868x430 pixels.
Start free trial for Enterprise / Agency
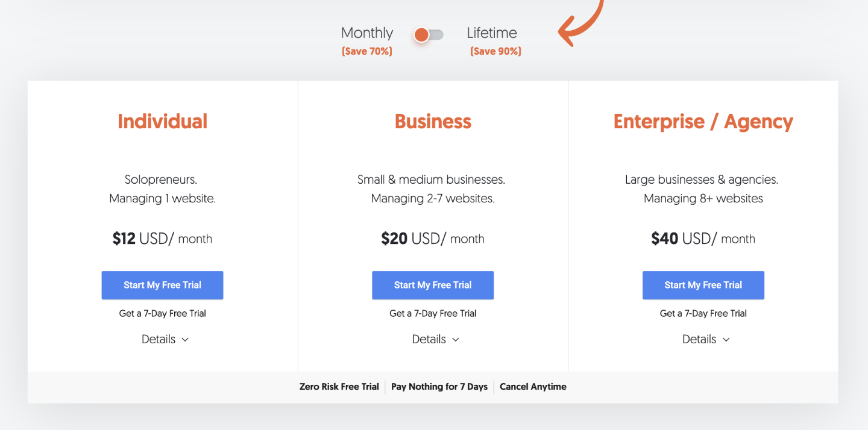703,285
